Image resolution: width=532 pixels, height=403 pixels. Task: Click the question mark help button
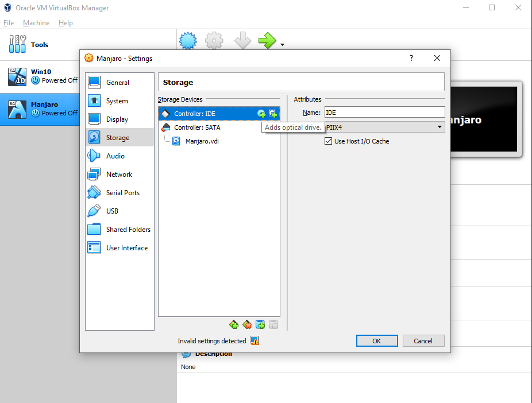point(411,58)
